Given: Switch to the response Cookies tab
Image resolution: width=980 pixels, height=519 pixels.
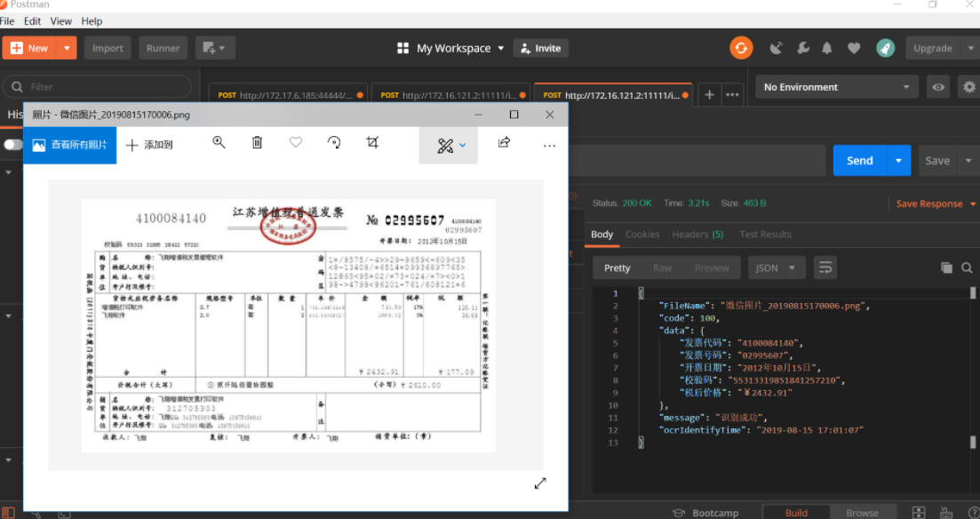Looking at the screenshot, I should (641, 234).
